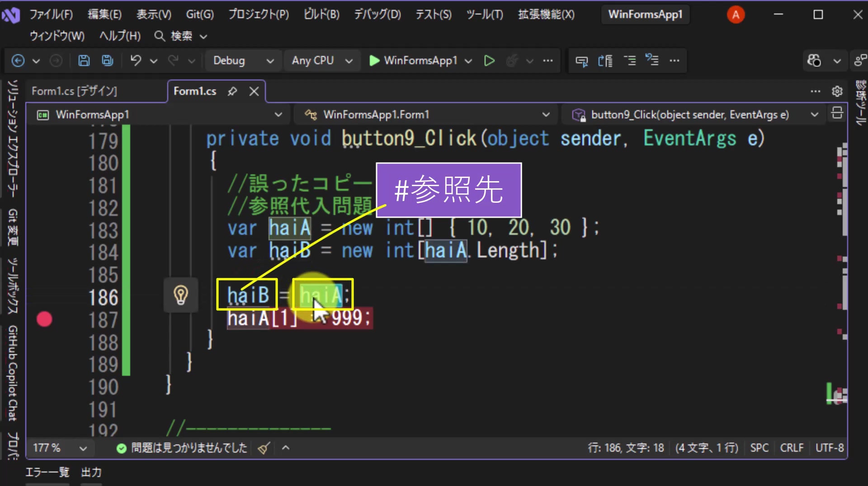Viewport: 868px width, 486px height.
Task: Save the current file with Save icon
Action: pos(84,61)
